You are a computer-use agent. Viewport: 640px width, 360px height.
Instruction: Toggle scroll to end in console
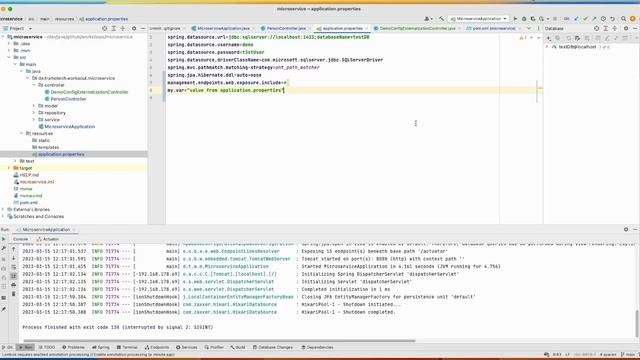[13, 276]
